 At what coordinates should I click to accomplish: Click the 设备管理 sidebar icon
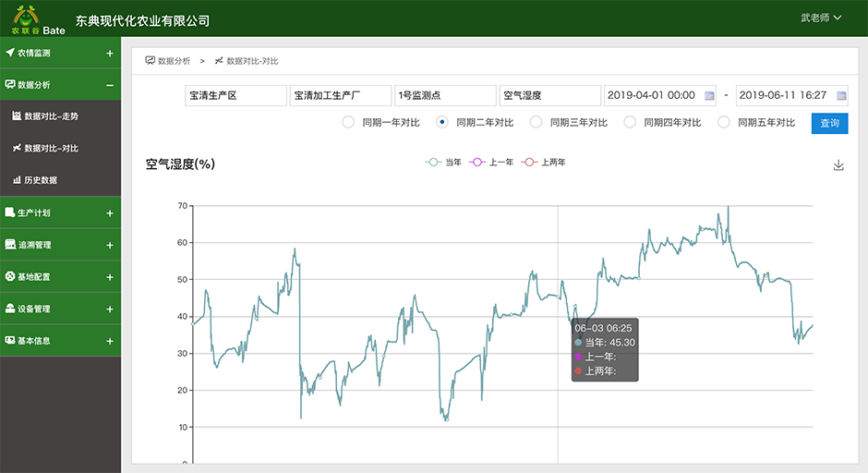pyautogui.click(x=10, y=309)
